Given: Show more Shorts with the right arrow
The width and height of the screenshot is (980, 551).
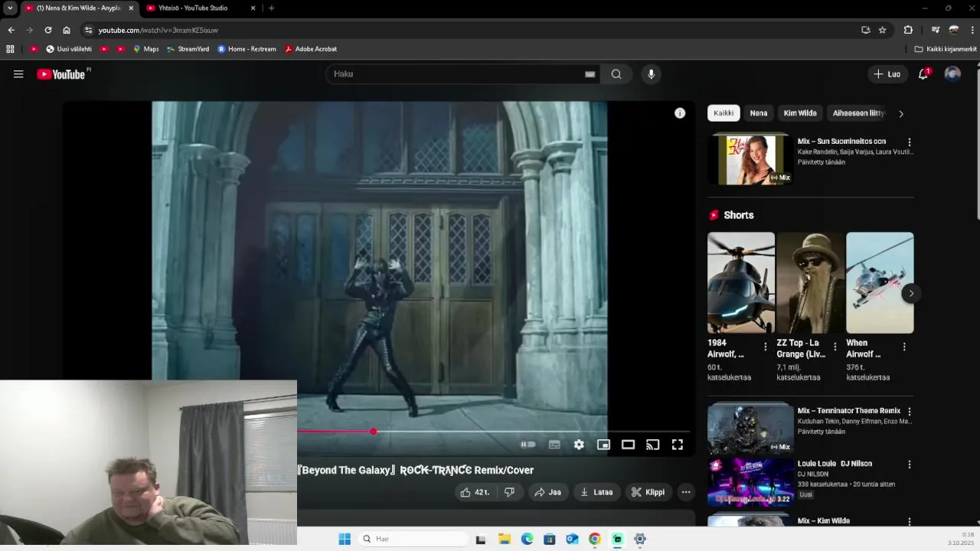Looking at the screenshot, I should 910,293.
